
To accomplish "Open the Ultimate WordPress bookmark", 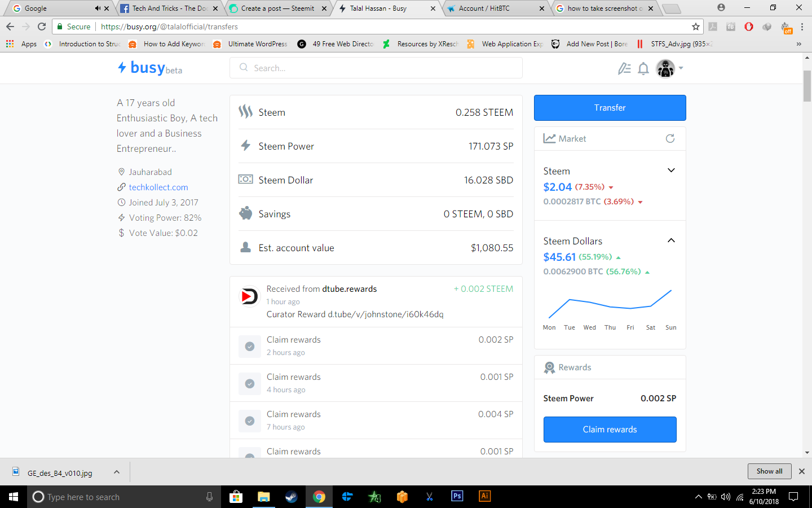I will point(251,44).
